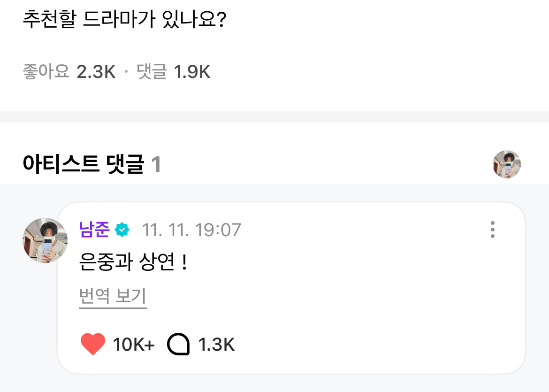Click the 남준 username

click(x=94, y=230)
